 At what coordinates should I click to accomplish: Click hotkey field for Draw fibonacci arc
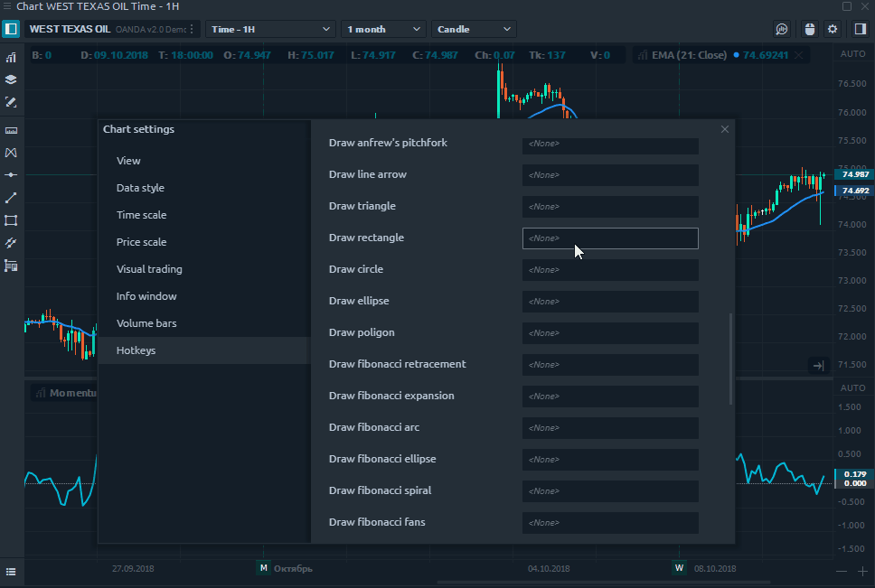point(610,428)
